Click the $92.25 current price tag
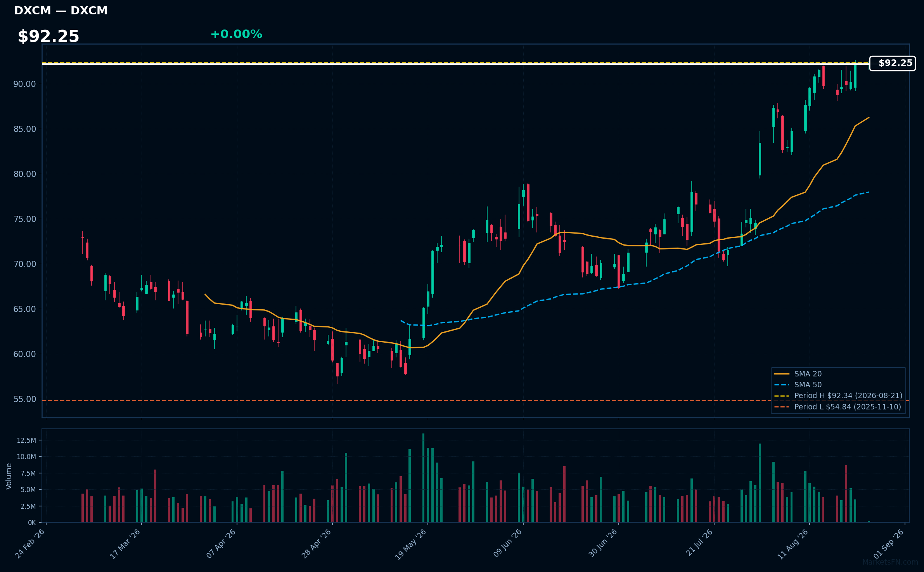 click(892, 63)
